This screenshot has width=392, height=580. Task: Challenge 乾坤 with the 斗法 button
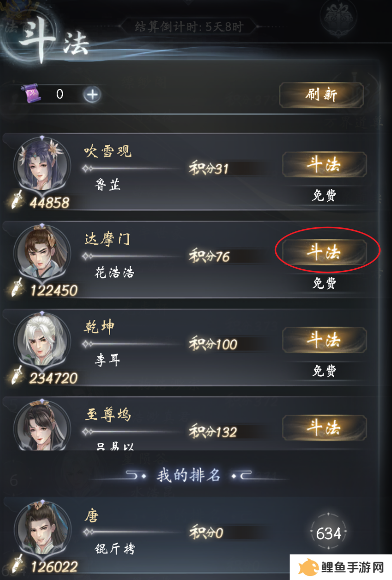324,340
